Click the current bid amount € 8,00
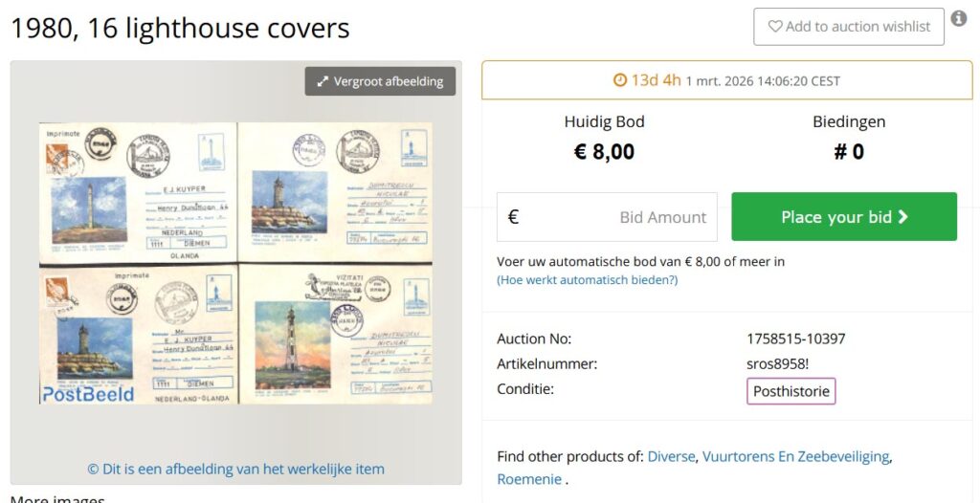 click(x=604, y=151)
